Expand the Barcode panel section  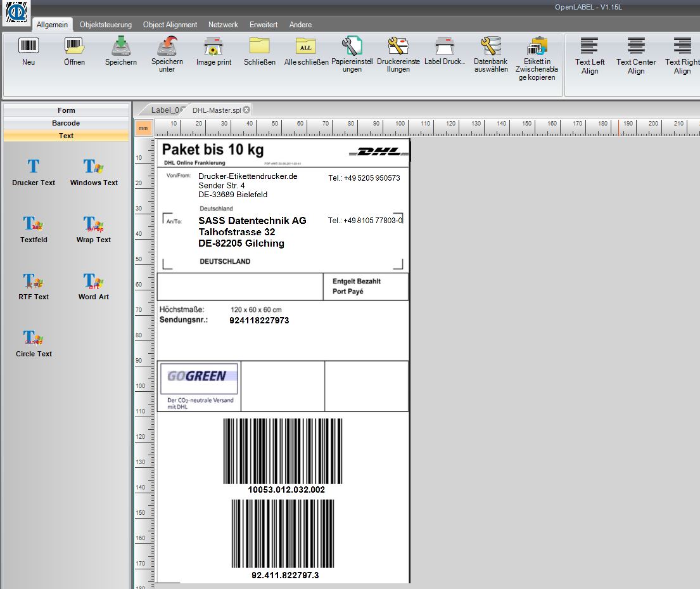[66, 123]
